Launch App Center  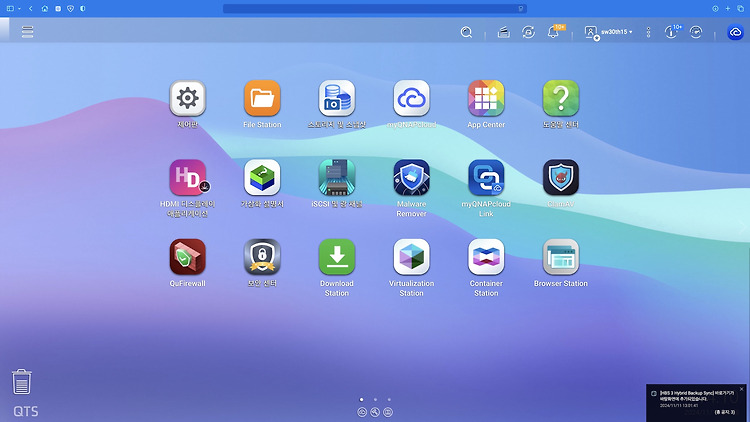[x=486, y=98]
